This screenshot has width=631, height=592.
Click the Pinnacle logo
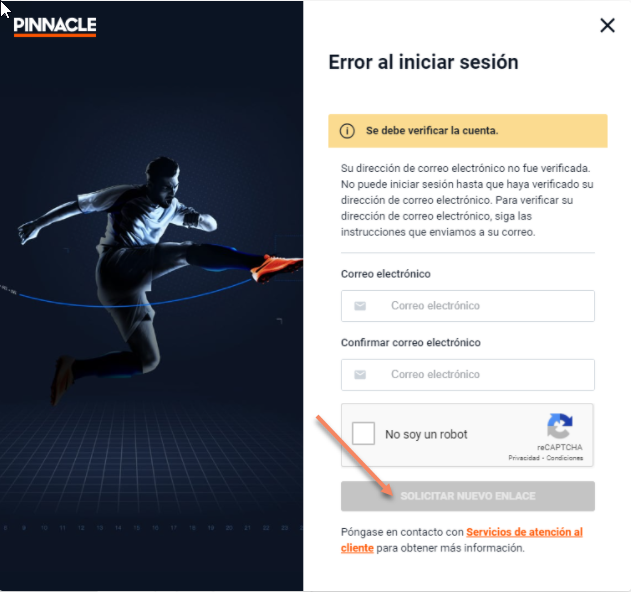pyautogui.click(x=55, y=27)
